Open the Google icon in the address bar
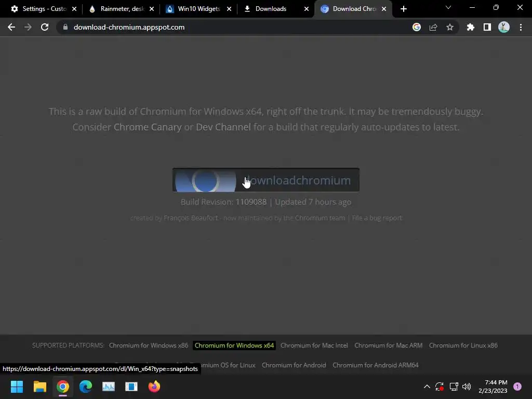 tap(417, 27)
